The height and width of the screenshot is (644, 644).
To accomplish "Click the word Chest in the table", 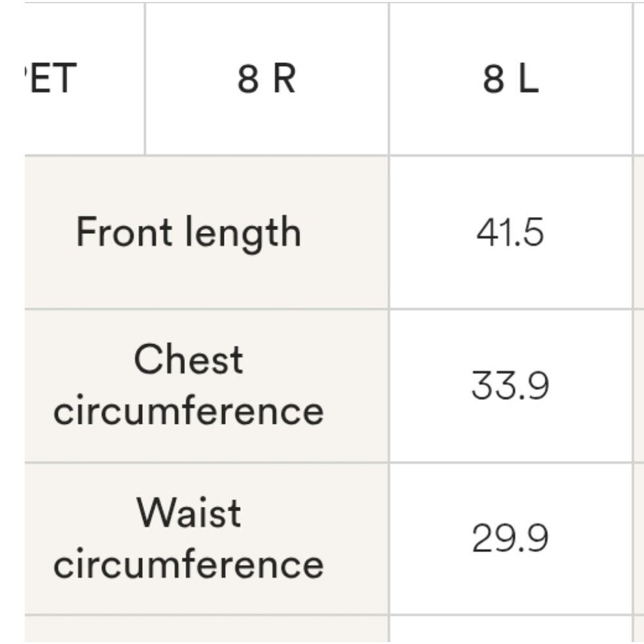I will tap(189, 360).
